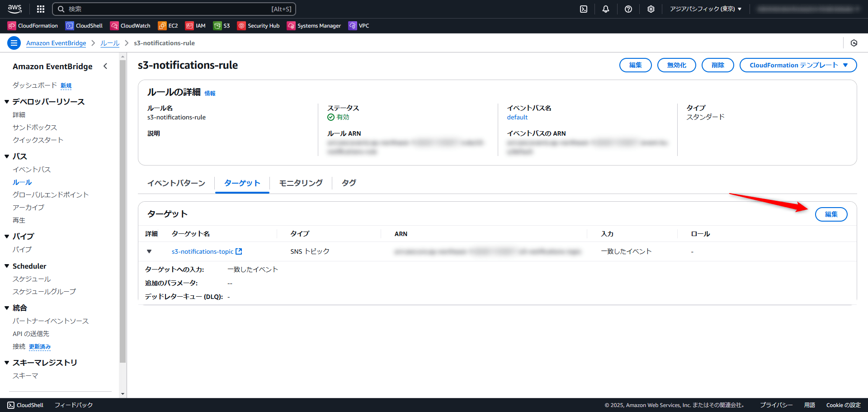Open CloudShell from the top bar icon
This screenshot has width=868, height=412.
click(x=584, y=9)
